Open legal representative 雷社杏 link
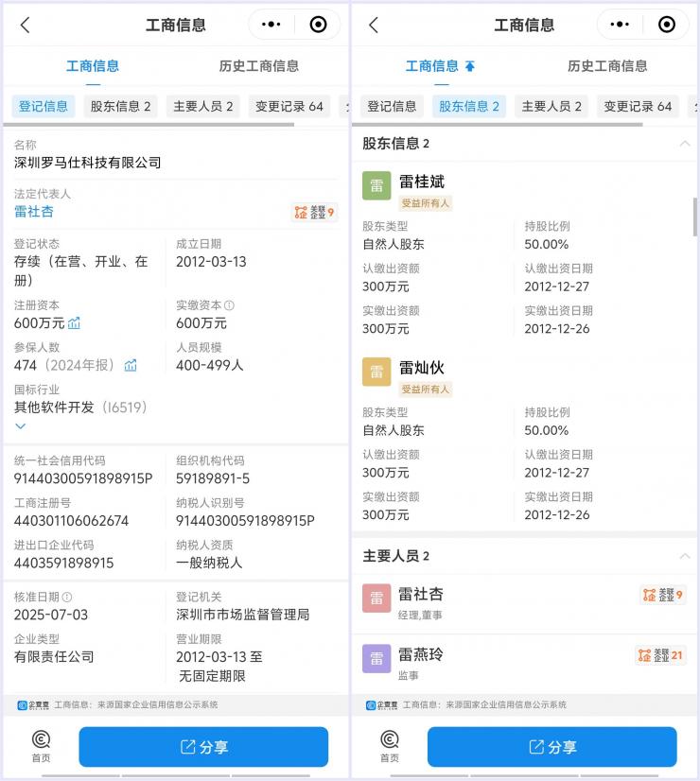Screen dimensions: 700x781 click(x=34, y=212)
